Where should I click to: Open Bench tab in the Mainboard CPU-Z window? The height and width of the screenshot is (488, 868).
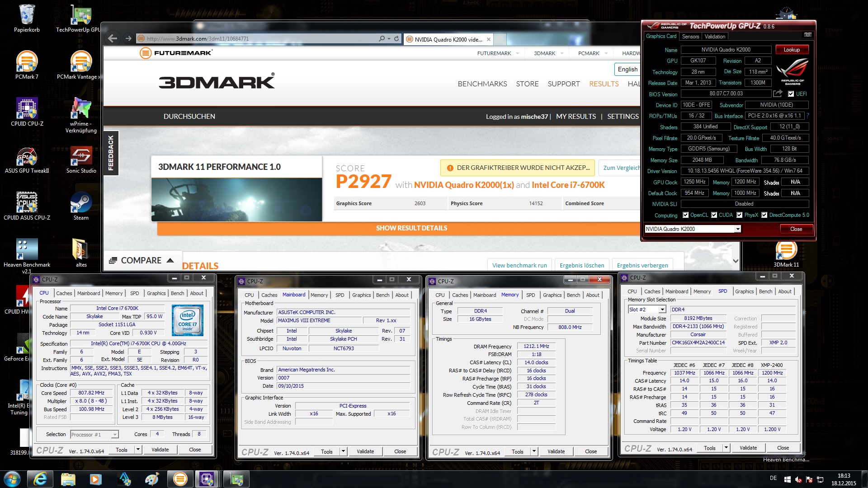pos(382,295)
